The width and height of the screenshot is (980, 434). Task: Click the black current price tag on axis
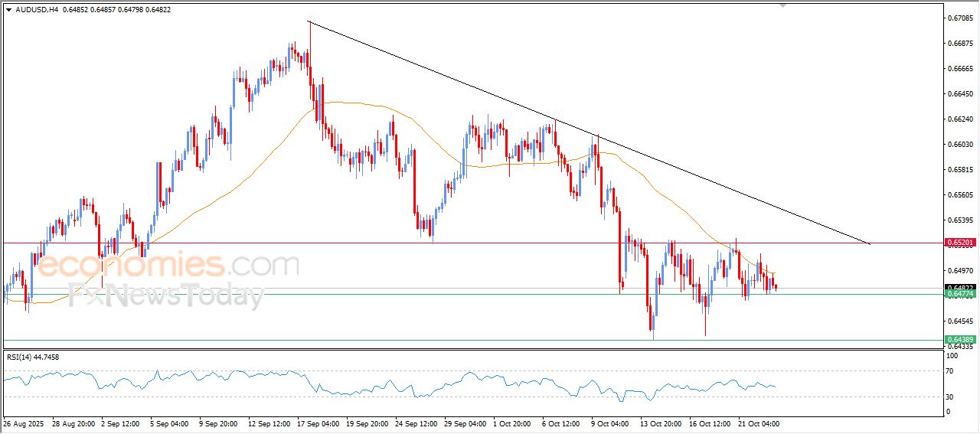click(959, 287)
